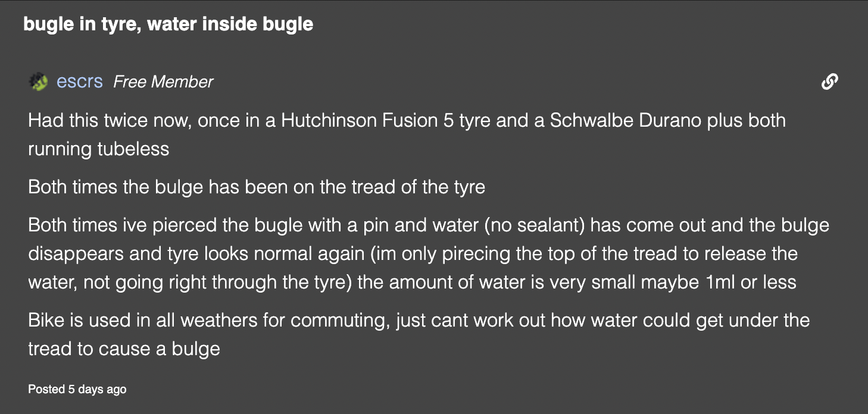The image size is (868, 414).
Task: Open the escrs username profile link
Action: click(80, 81)
